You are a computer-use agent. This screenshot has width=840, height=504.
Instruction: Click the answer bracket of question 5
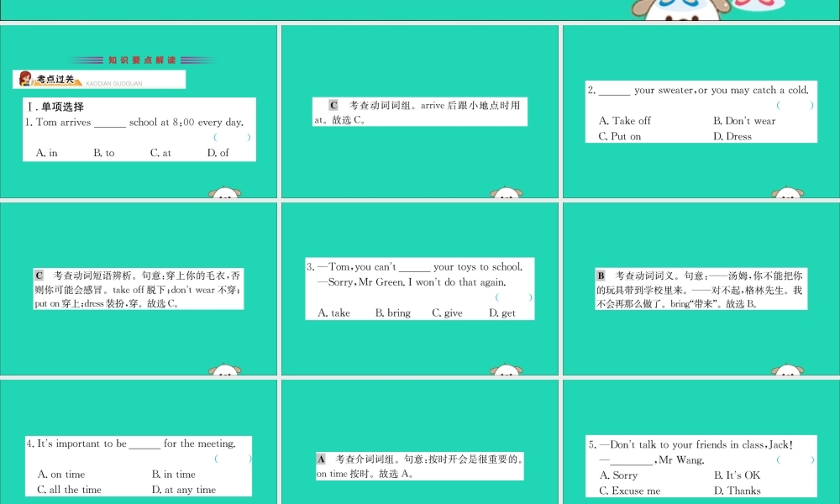point(795,460)
